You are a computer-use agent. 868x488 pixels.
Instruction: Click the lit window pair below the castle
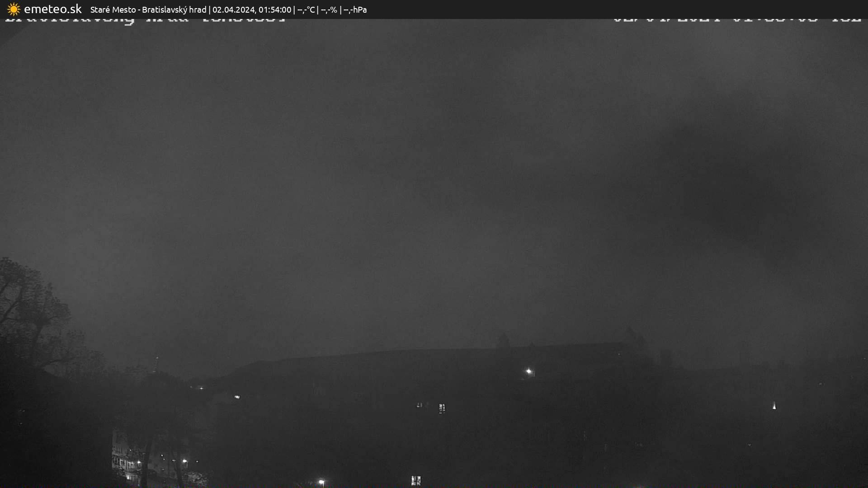pos(442,408)
